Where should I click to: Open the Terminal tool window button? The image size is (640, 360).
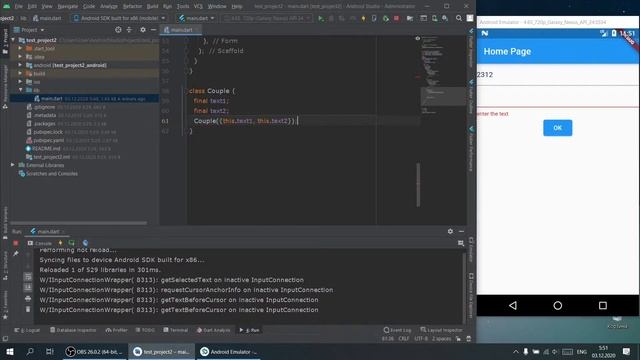coord(176,330)
